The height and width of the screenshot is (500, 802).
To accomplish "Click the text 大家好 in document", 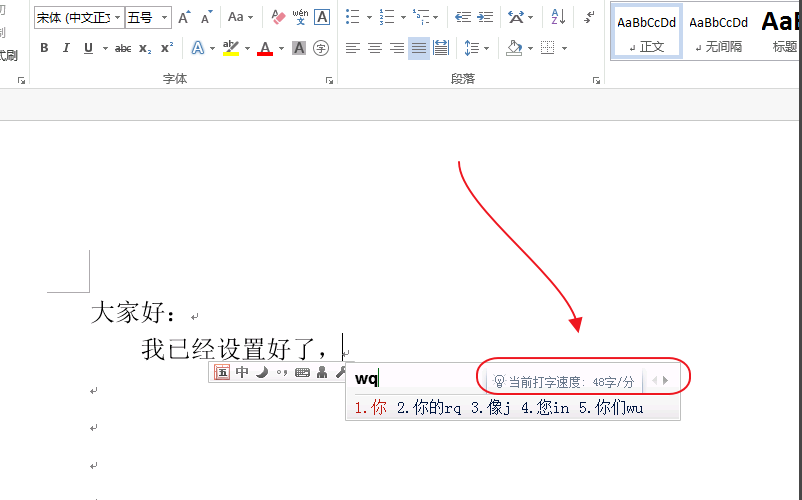I will 128,312.
